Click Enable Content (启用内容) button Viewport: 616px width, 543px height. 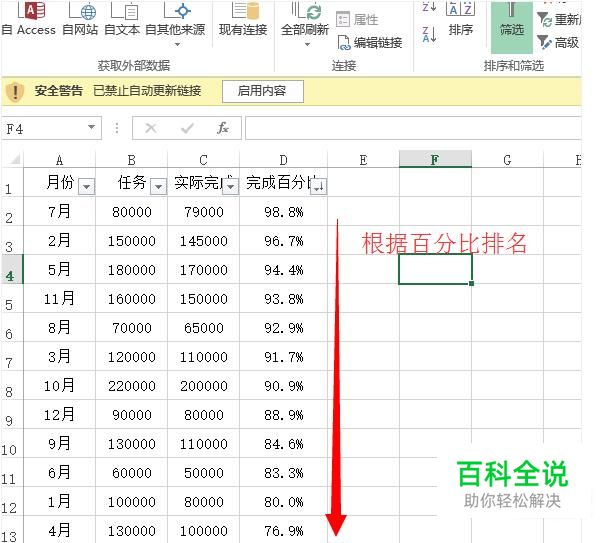point(262,91)
